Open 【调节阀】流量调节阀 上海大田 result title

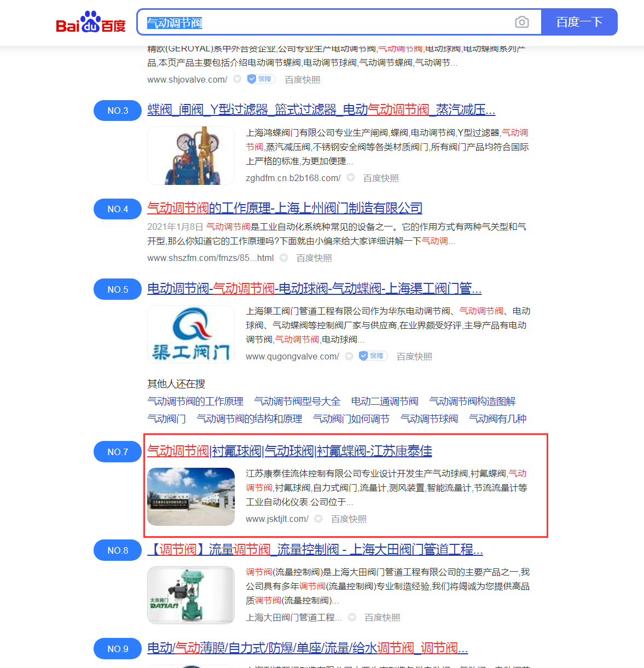315,550
